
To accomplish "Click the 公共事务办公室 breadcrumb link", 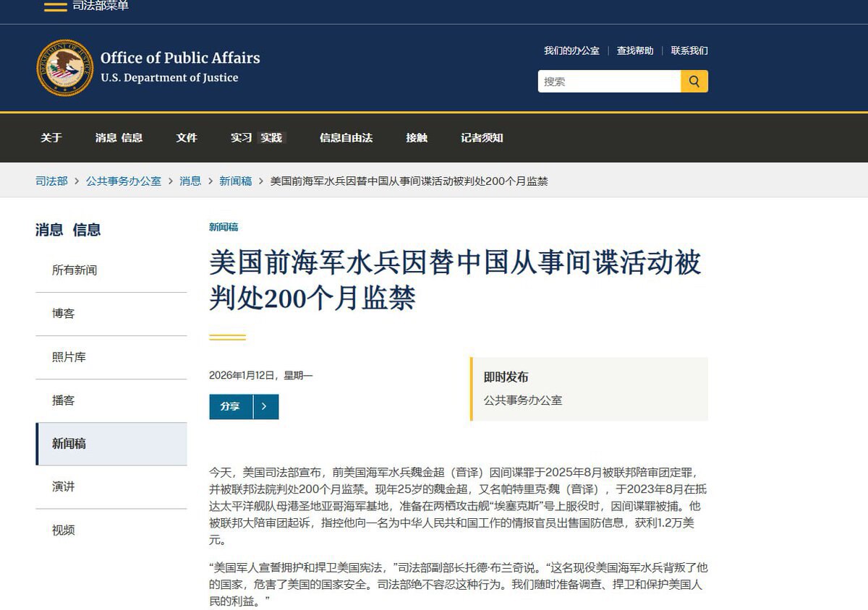I will 124,181.
